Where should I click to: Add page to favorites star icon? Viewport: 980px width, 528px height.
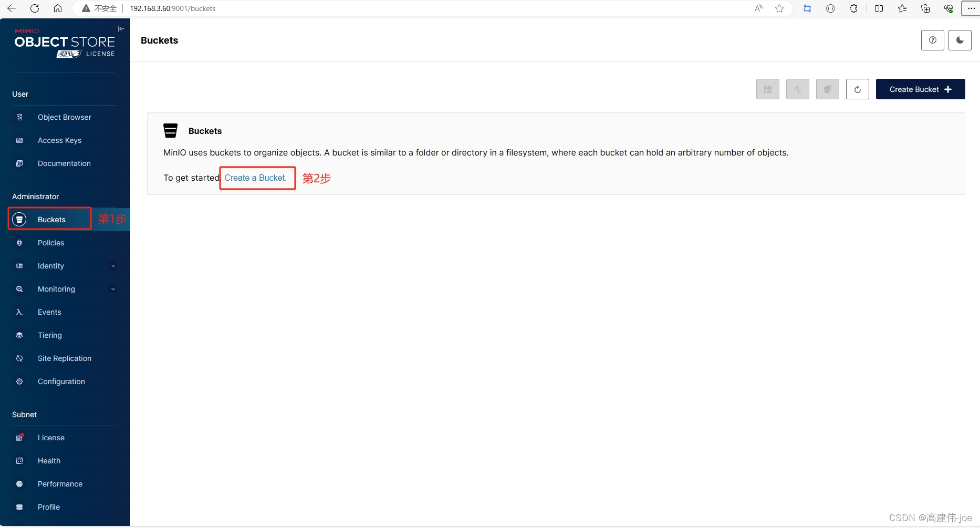coord(779,8)
